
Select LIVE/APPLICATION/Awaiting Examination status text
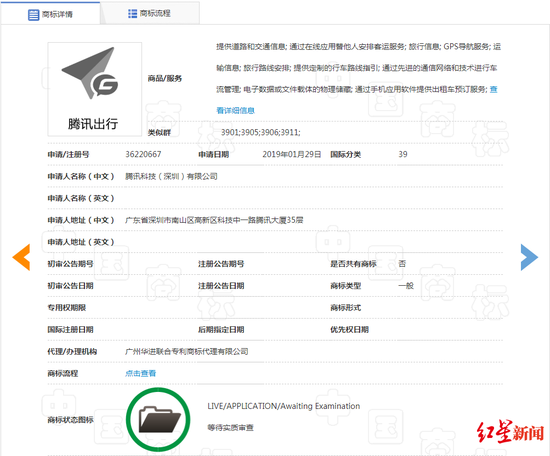point(283,406)
